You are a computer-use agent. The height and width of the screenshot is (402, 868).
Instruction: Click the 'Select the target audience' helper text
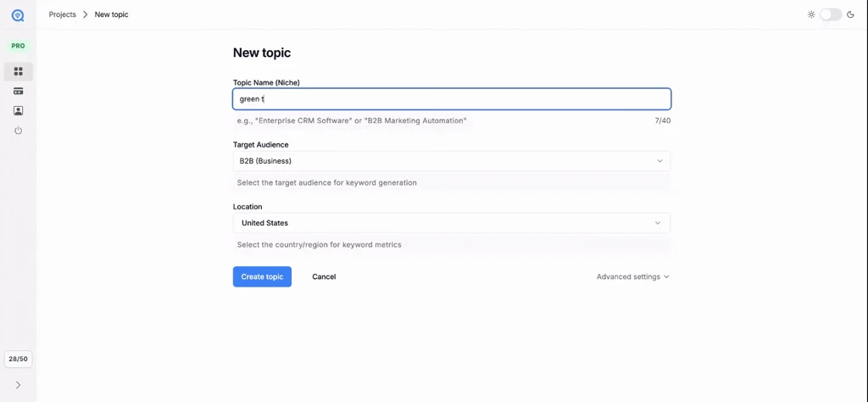tap(327, 182)
